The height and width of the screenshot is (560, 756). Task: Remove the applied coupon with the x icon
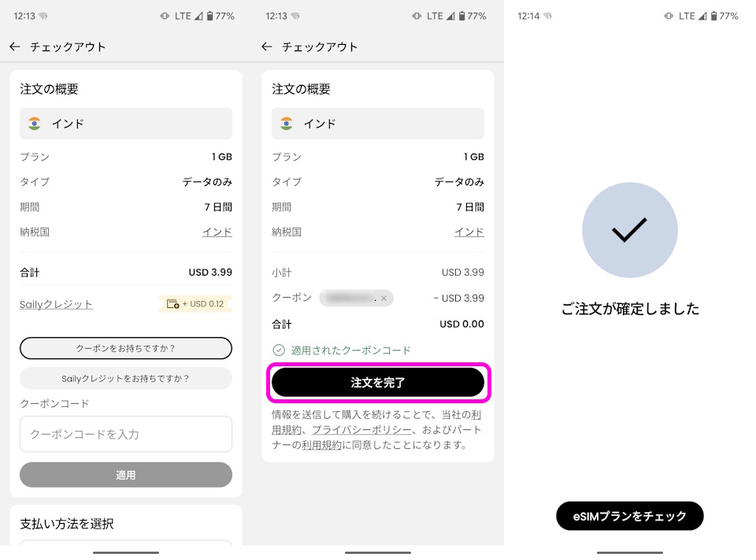tap(384, 298)
